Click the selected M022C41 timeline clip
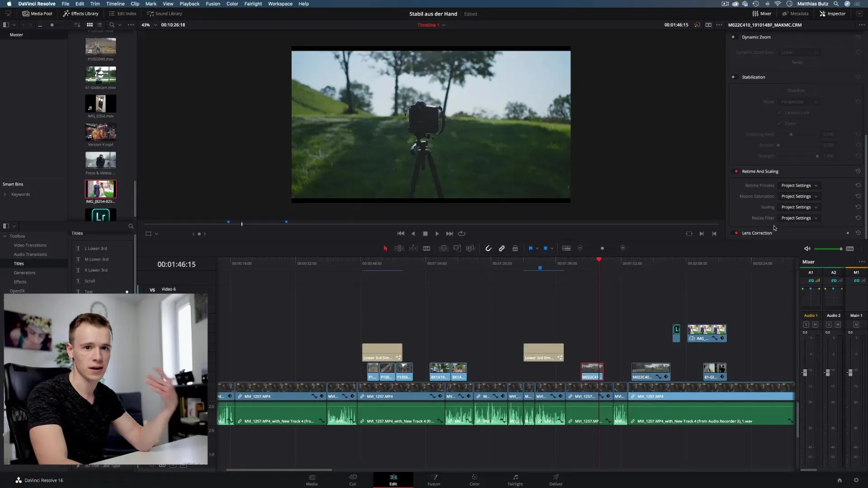This screenshot has height=488, width=868. [x=592, y=371]
